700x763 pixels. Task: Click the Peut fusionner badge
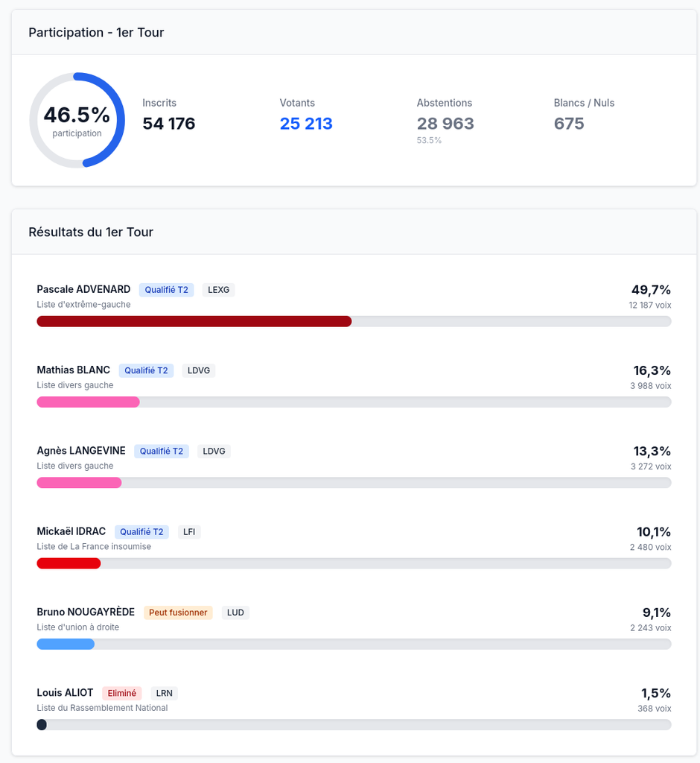tap(178, 612)
